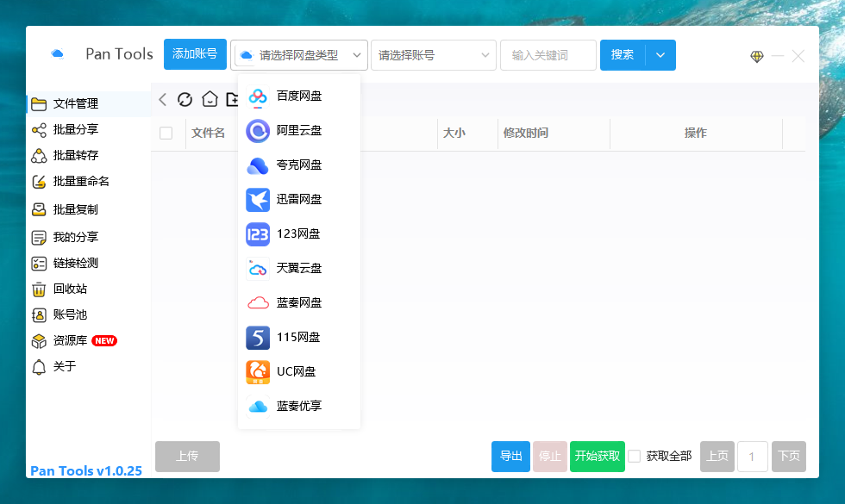Viewport: 845px width, 504px height.
Task: Choose 夸克网盘 option
Action: click(299, 165)
